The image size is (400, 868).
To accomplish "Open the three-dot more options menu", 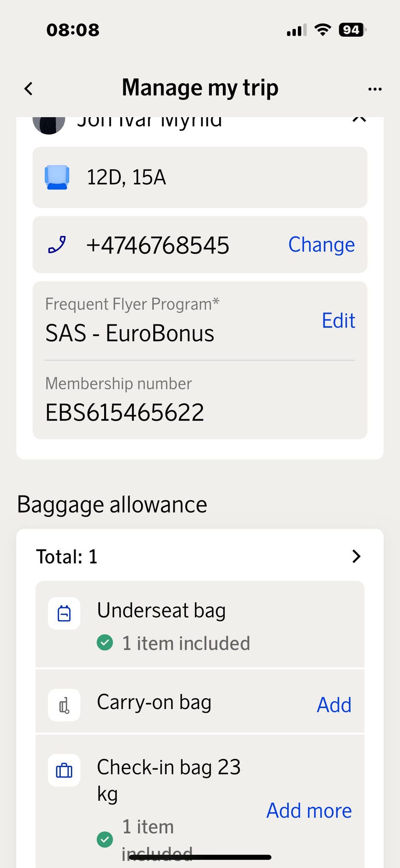I will click(x=375, y=89).
